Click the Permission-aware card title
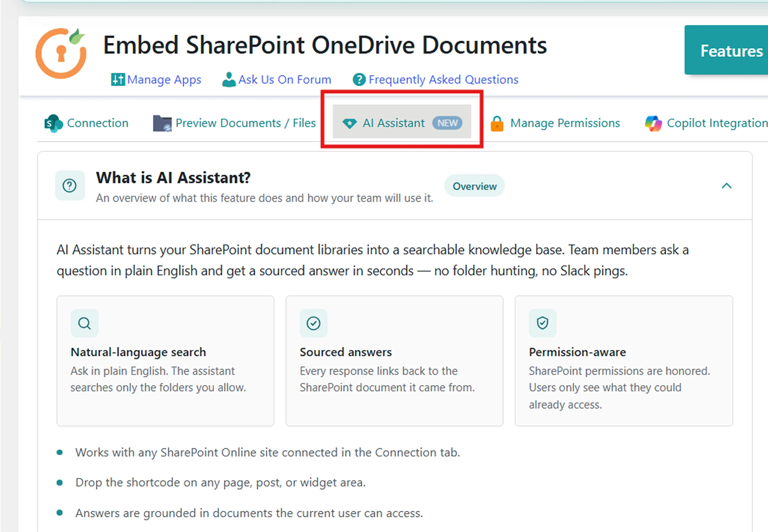 577,352
